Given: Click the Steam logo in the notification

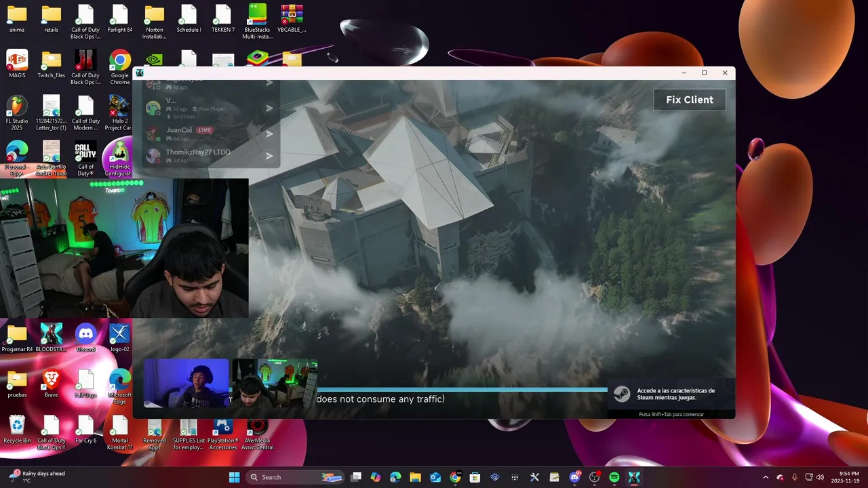Looking at the screenshot, I should (x=622, y=394).
